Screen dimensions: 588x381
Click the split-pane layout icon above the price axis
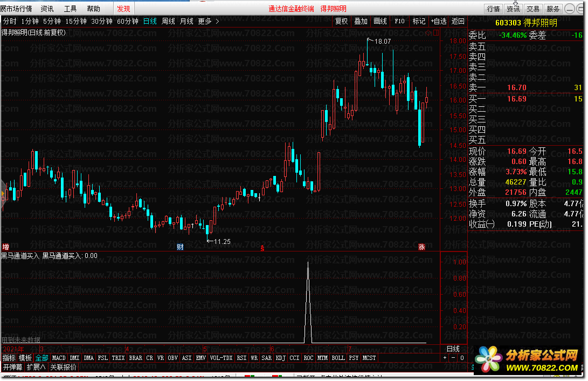pos(436,33)
